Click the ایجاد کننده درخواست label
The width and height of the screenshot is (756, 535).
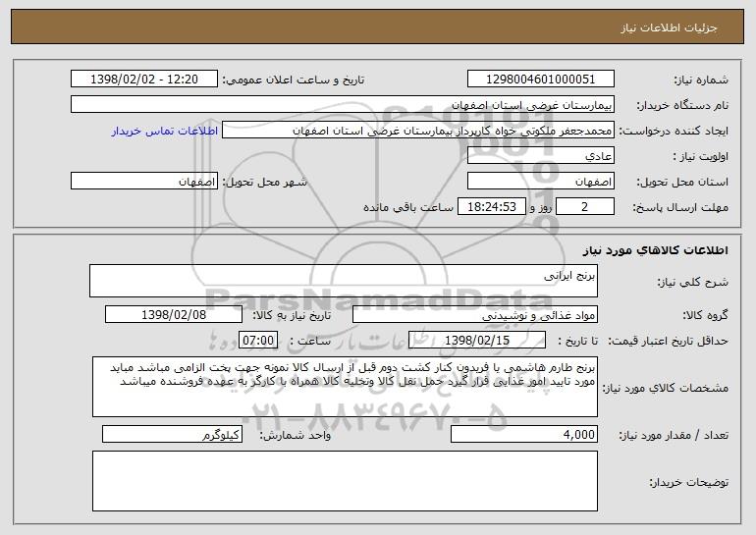pyautogui.click(x=674, y=131)
